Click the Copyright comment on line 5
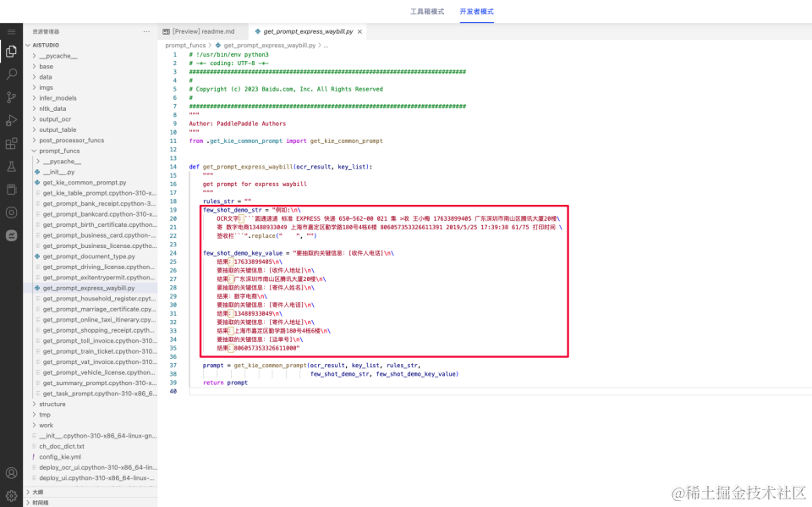This screenshot has height=507, width=812. (x=286, y=89)
